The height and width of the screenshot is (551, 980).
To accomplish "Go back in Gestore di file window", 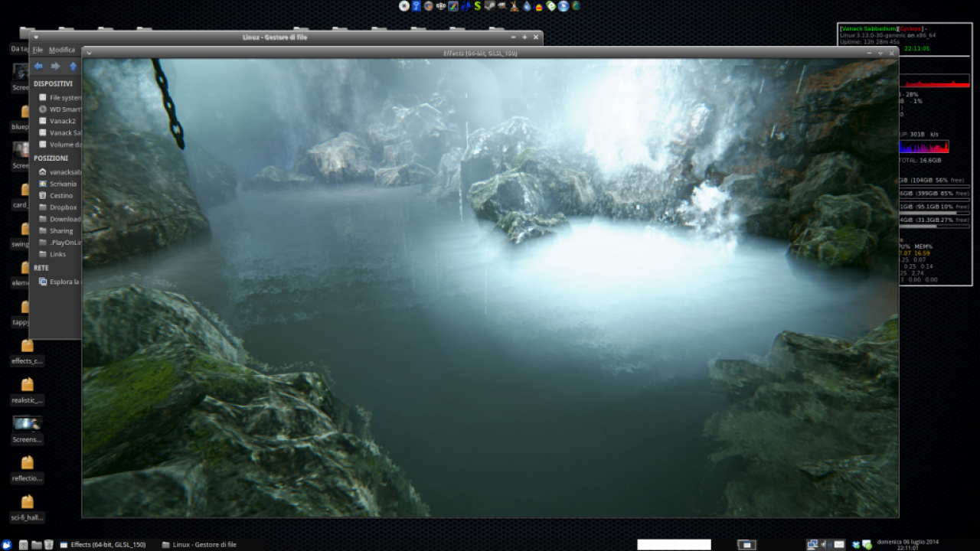I will pos(38,67).
